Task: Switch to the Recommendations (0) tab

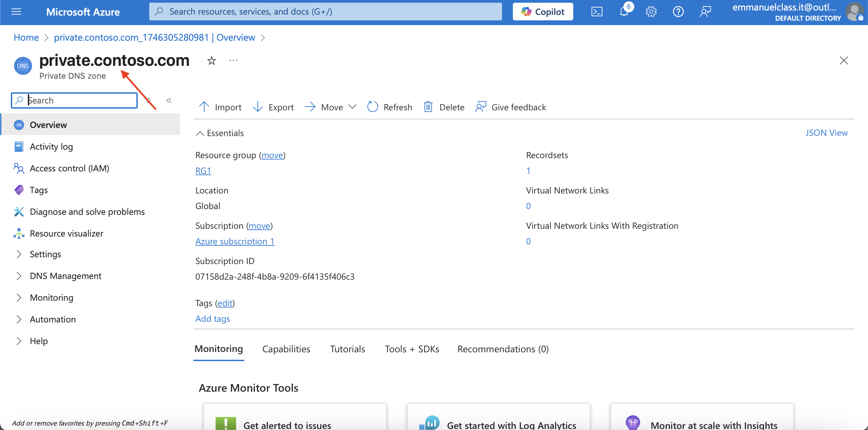Action: [503, 349]
